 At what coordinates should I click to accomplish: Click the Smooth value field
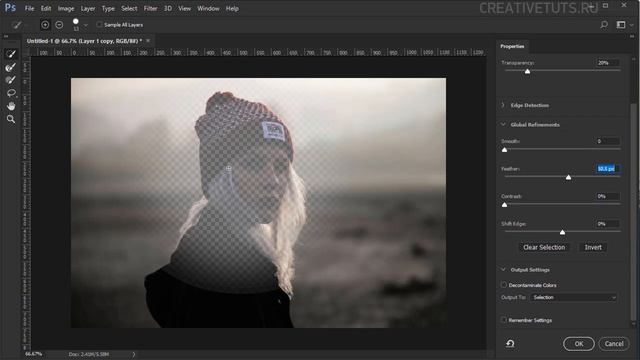click(607, 141)
